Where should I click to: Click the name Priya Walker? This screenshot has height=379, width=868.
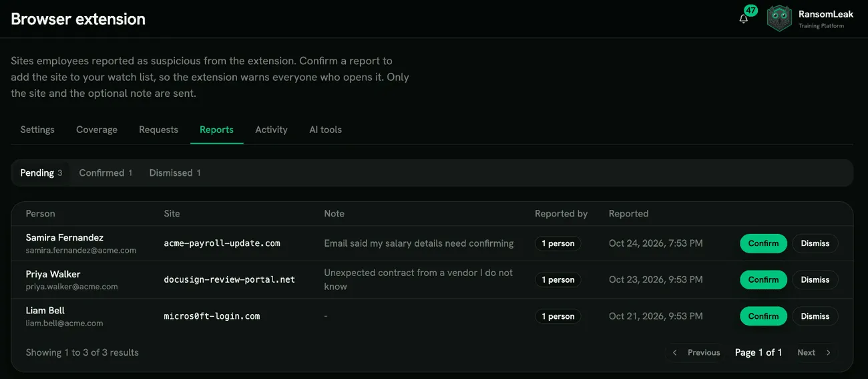(x=53, y=274)
